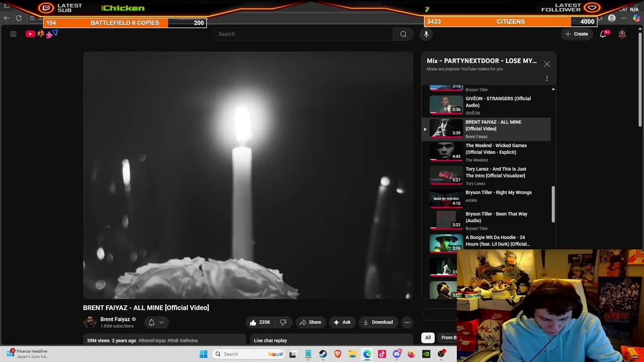Click the Mix playlist scrollbar thumb
Image resolution: width=644 pixels, height=362 pixels.
pos(553,205)
